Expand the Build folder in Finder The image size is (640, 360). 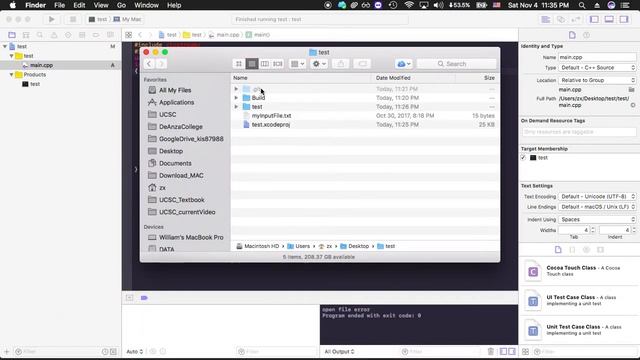(x=236, y=98)
